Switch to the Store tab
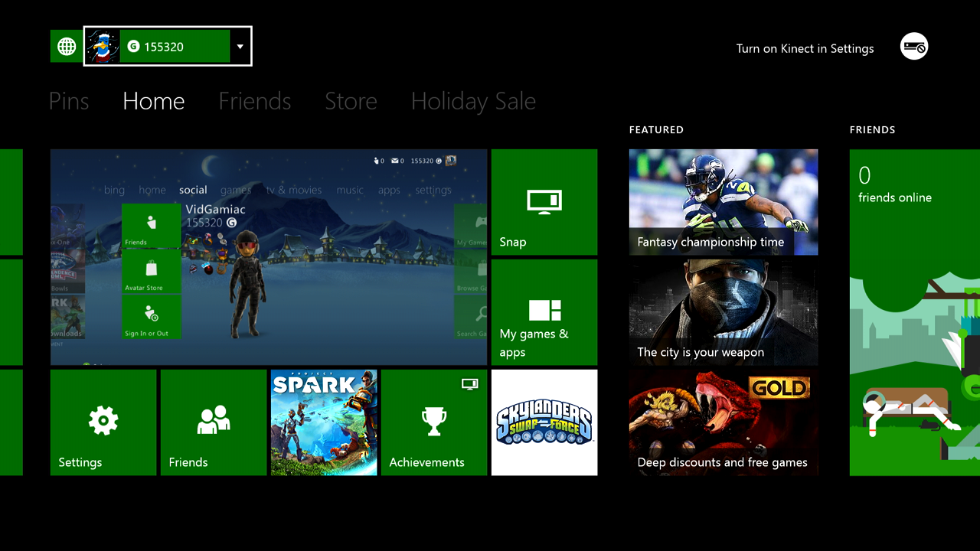980x551 pixels. point(351,101)
